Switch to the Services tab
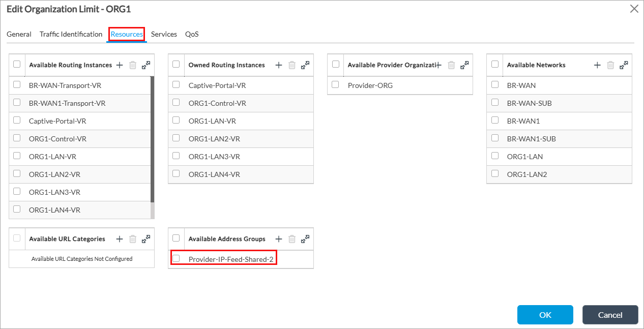The height and width of the screenshot is (329, 644). tap(164, 34)
